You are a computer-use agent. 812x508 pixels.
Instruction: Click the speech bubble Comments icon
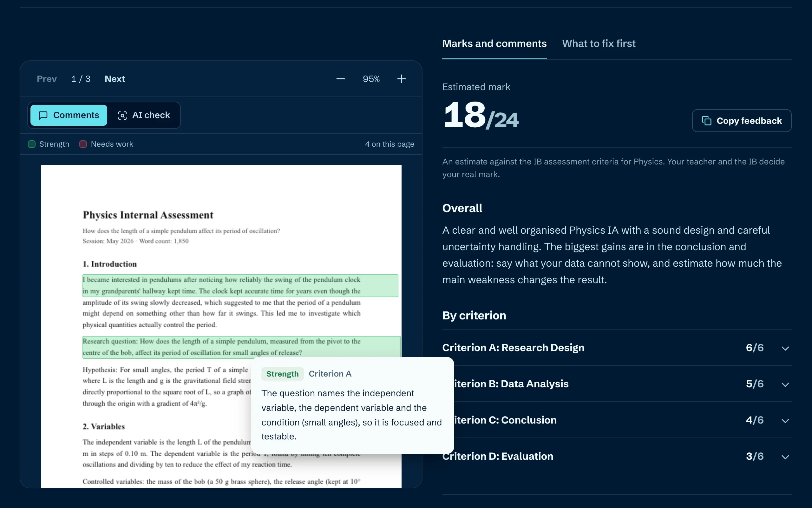click(x=43, y=115)
